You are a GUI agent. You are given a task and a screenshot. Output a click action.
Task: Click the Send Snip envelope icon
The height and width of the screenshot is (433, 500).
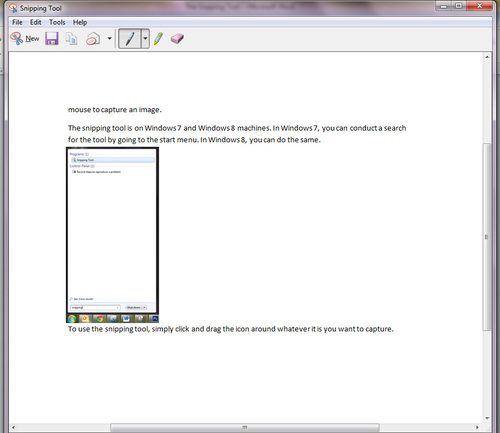coord(93,39)
